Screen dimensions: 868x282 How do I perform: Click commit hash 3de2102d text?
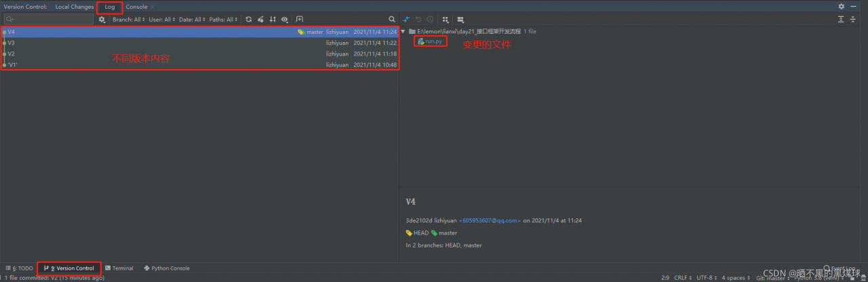coord(418,220)
